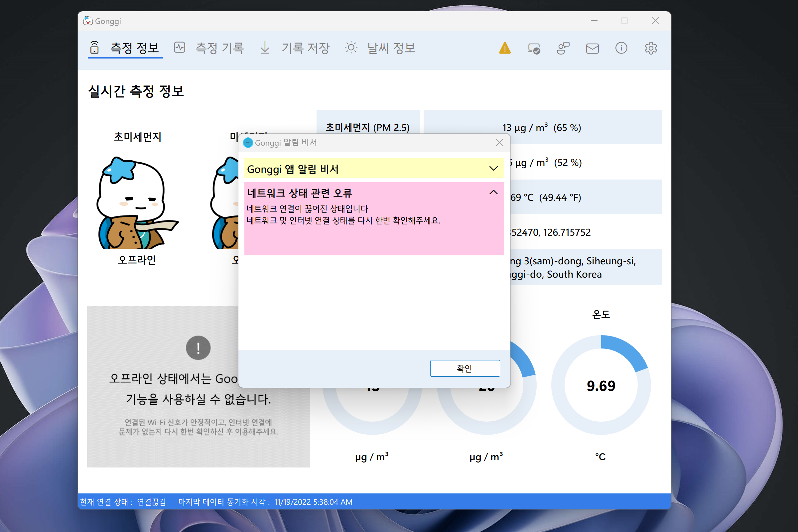Click the 오프라인 label under 초미세먼지 mascot
The height and width of the screenshot is (532, 798).
pyautogui.click(x=137, y=260)
